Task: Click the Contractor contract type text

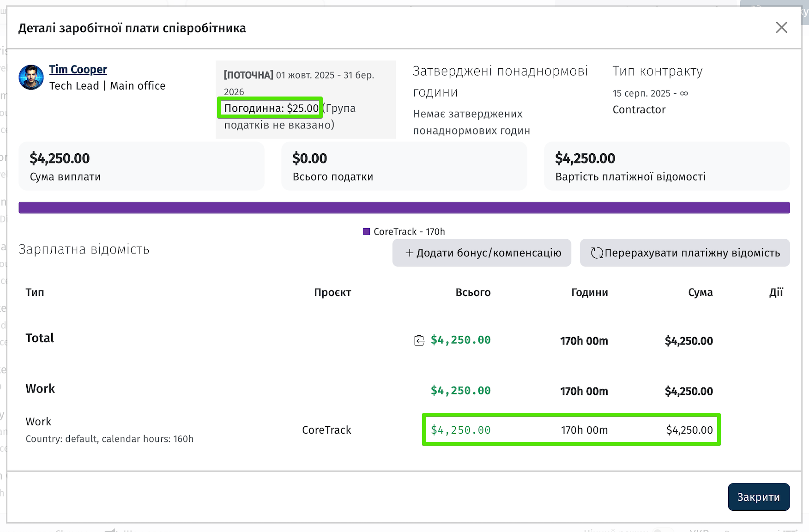Action: 639,109
